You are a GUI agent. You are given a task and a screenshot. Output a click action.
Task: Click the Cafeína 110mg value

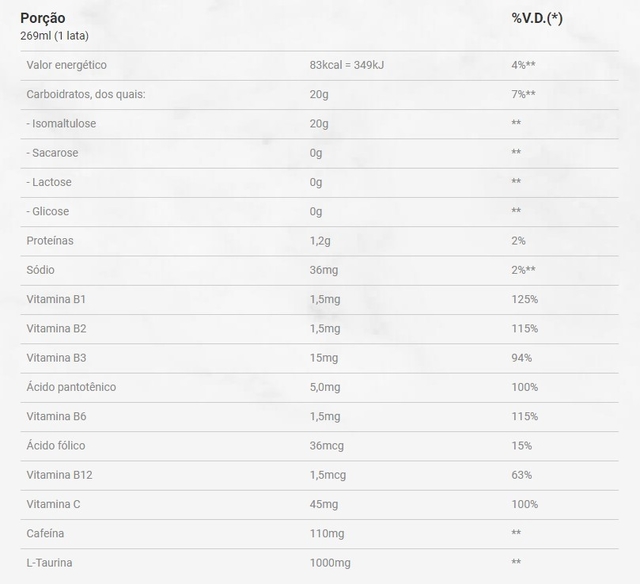(327, 534)
